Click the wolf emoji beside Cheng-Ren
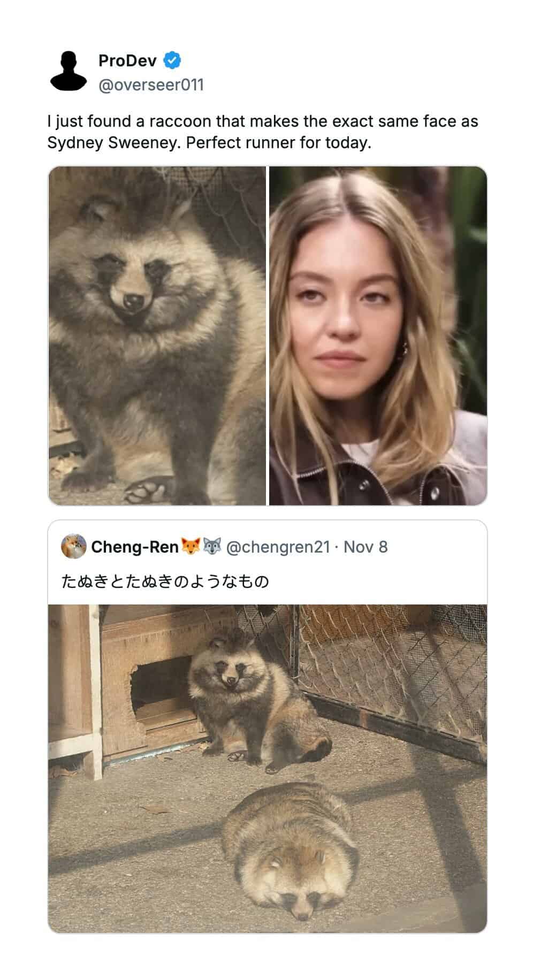The height and width of the screenshot is (980, 533). [x=212, y=547]
